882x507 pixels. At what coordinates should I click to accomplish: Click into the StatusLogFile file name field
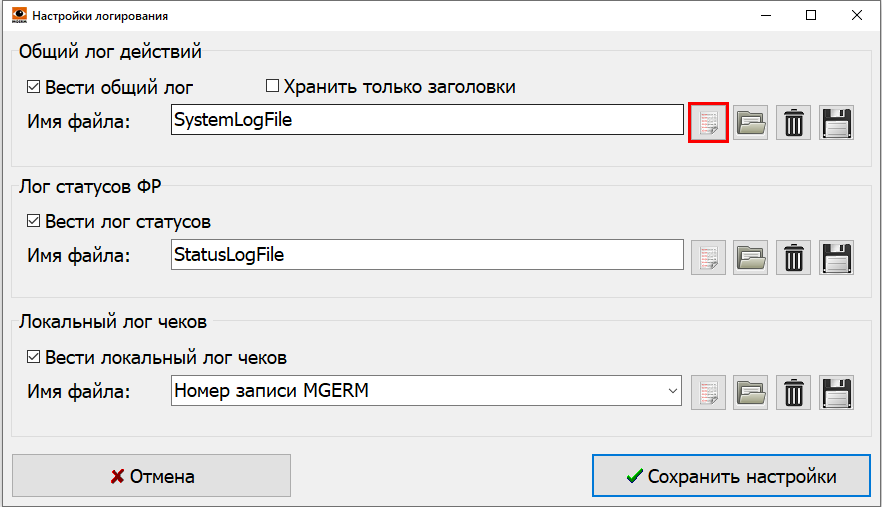pos(426,255)
